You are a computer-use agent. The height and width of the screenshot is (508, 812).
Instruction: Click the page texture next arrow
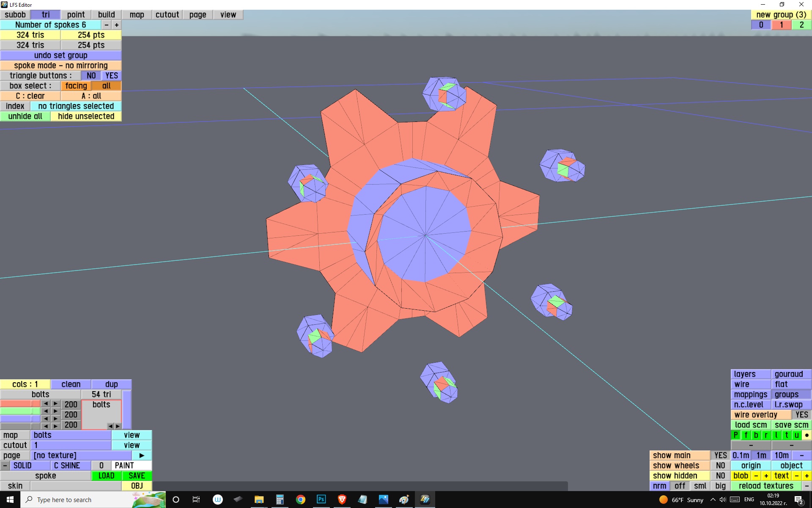click(142, 456)
